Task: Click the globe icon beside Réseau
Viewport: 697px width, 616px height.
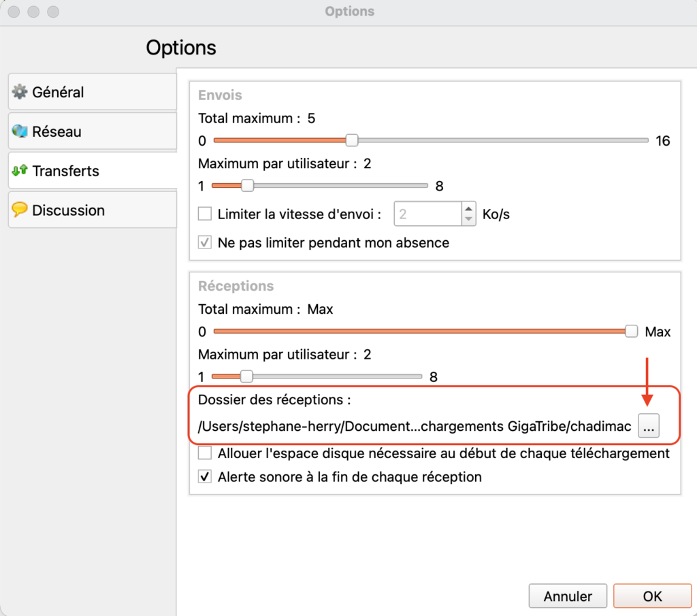Action: click(20, 131)
